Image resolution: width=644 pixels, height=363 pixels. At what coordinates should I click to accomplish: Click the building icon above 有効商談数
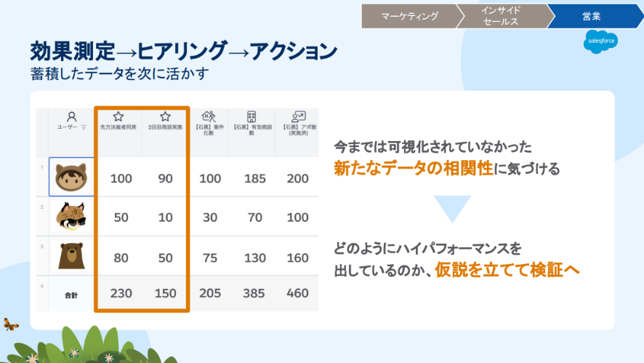pyautogui.click(x=251, y=116)
